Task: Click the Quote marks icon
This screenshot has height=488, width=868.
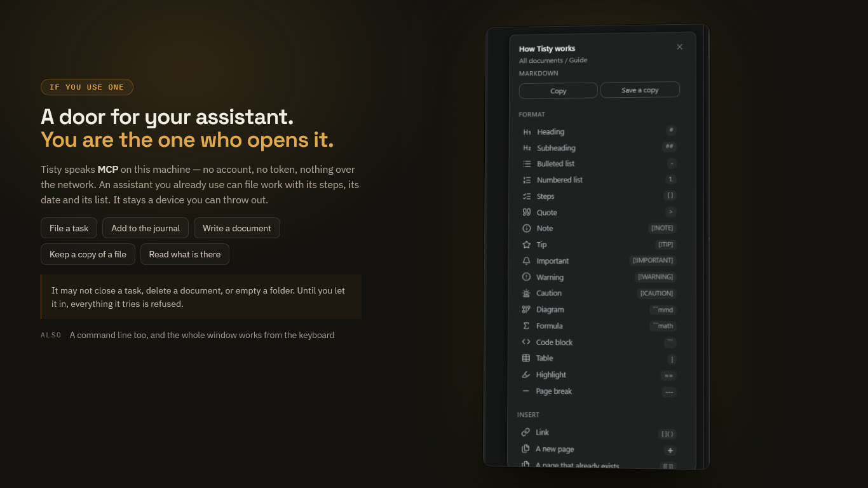Action: coord(526,212)
